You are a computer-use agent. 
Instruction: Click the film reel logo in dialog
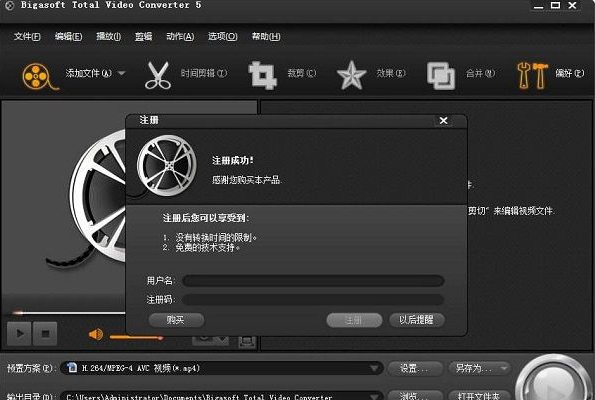point(167,166)
